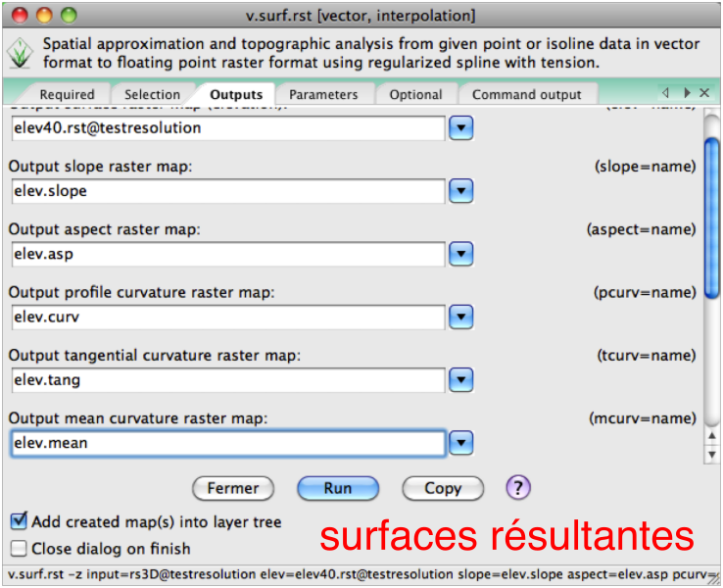Click the scrollbar up arrow

tap(712, 438)
